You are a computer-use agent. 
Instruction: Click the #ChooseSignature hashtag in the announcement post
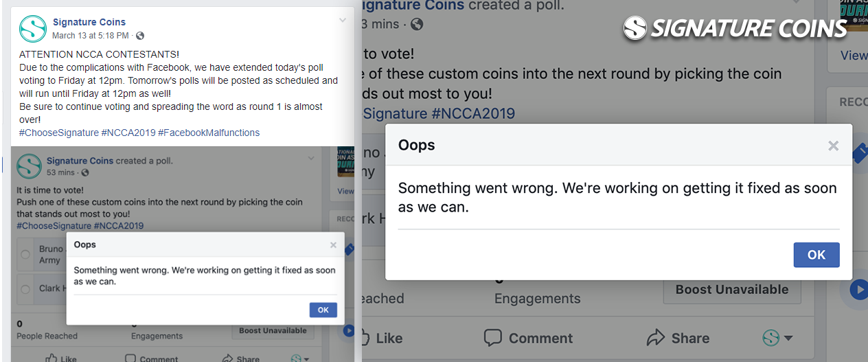tap(59, 133)
